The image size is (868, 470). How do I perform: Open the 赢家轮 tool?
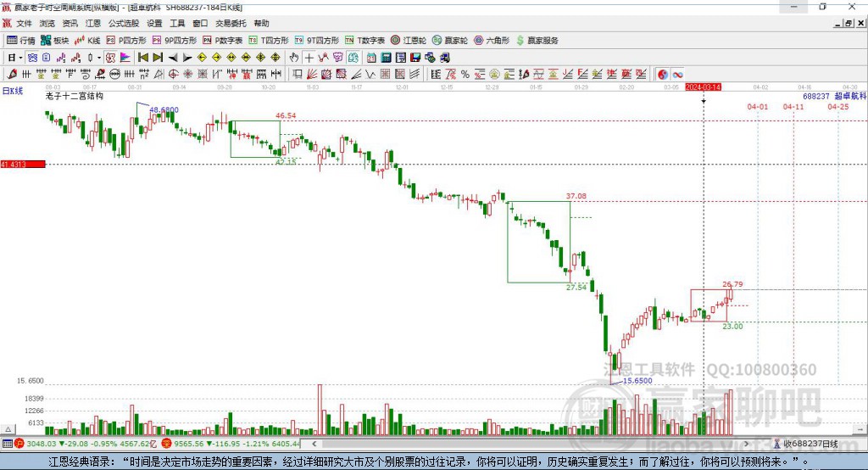pos(450,41)
